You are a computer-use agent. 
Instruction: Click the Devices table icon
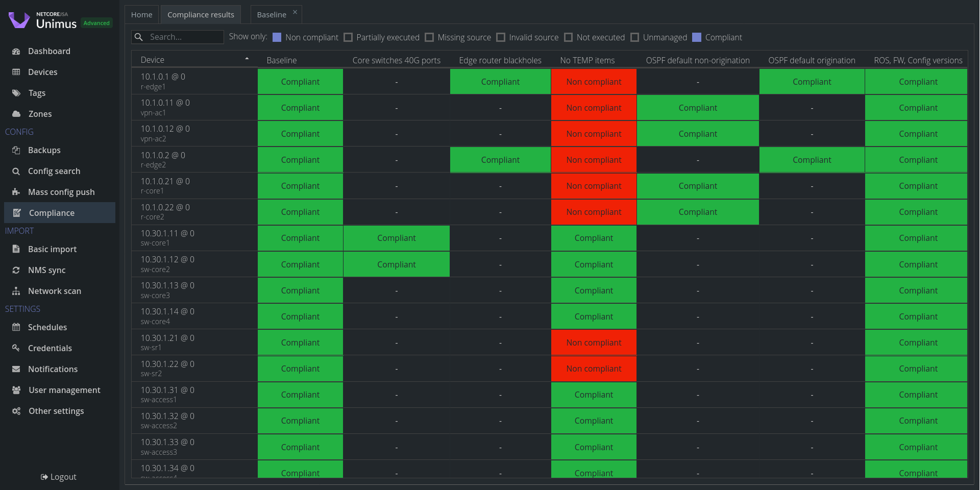16,72
